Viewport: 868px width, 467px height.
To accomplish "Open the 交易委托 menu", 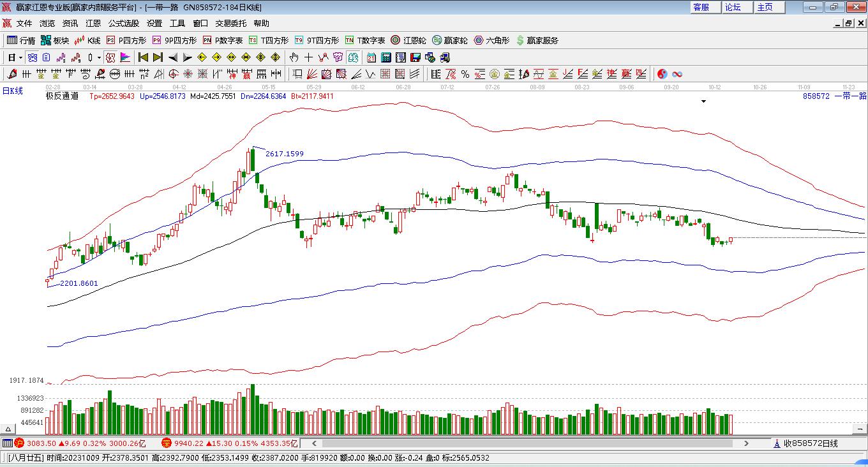I will (231, 24).
